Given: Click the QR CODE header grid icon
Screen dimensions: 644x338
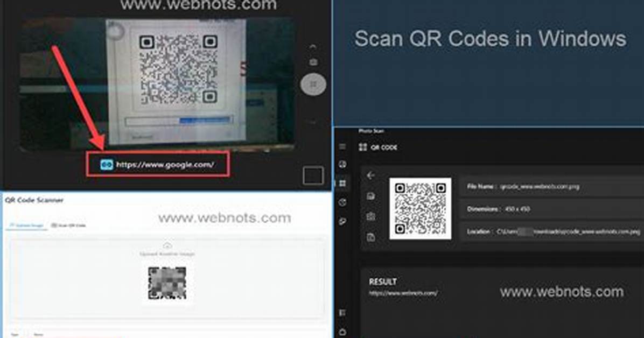Looking at the screenshot, I should pyautogui.click(x=363, y=147).
